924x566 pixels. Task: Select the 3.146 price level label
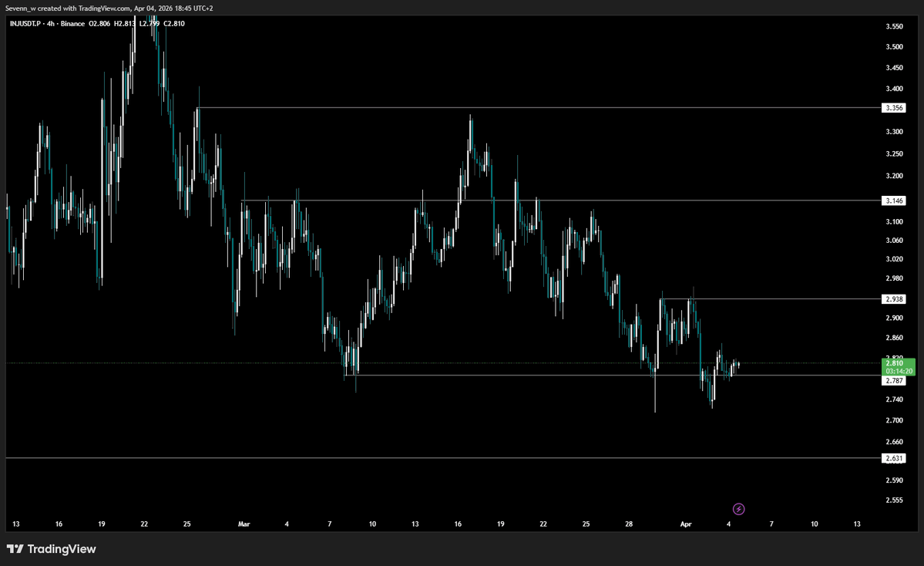click(x=894, y=200)
